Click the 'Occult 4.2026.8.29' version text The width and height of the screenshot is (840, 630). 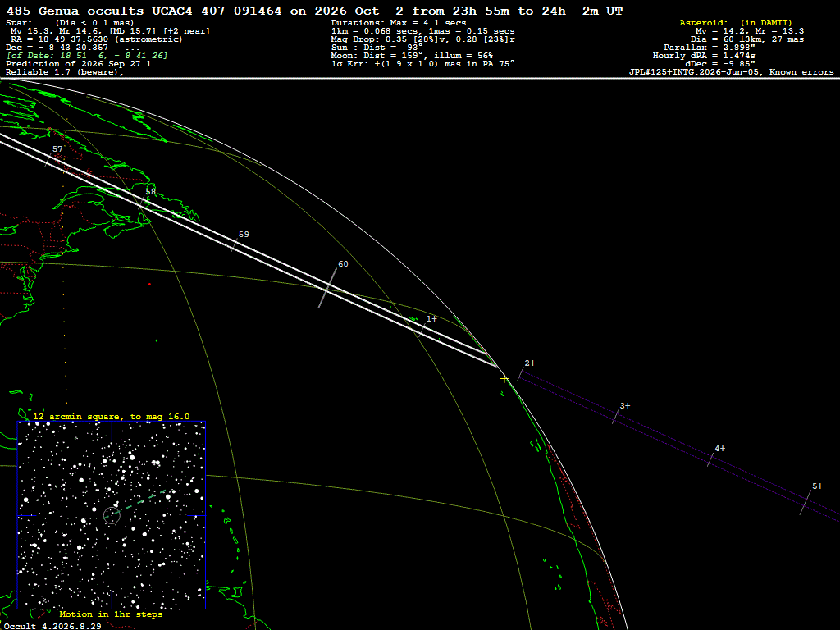pos(52,626)
